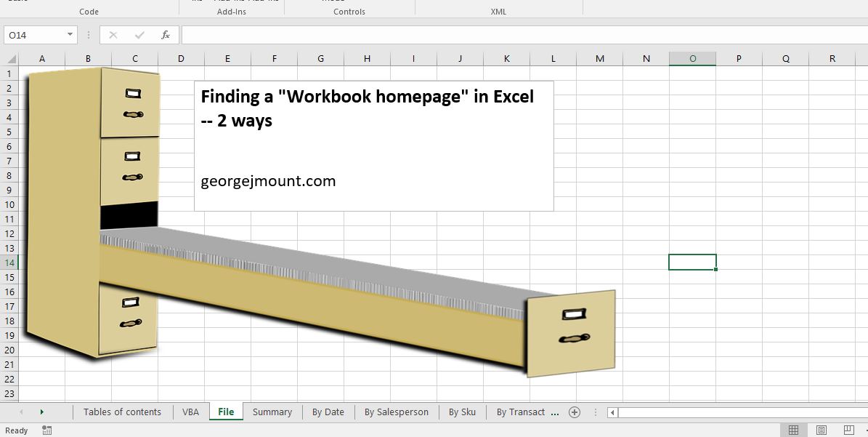Select row 10 header
The width and height of the screenshot is (868, 437).
[9, 204]
